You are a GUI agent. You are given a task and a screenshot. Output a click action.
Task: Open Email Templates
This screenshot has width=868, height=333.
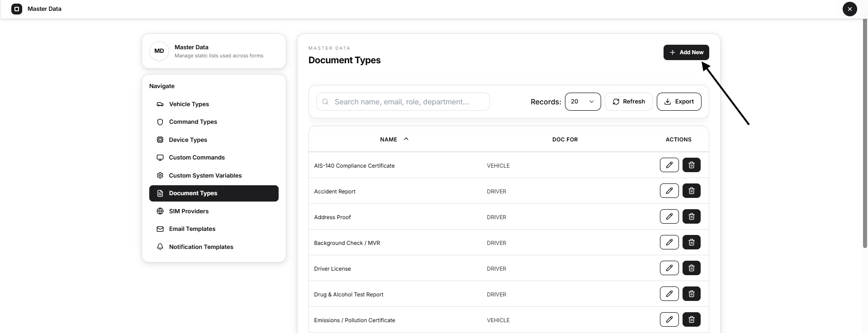[x=214, y=229]
